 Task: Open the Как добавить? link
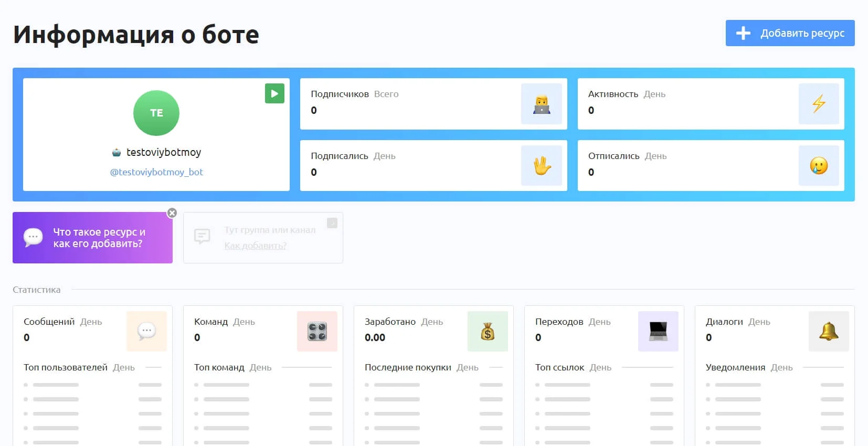point(255,246)
